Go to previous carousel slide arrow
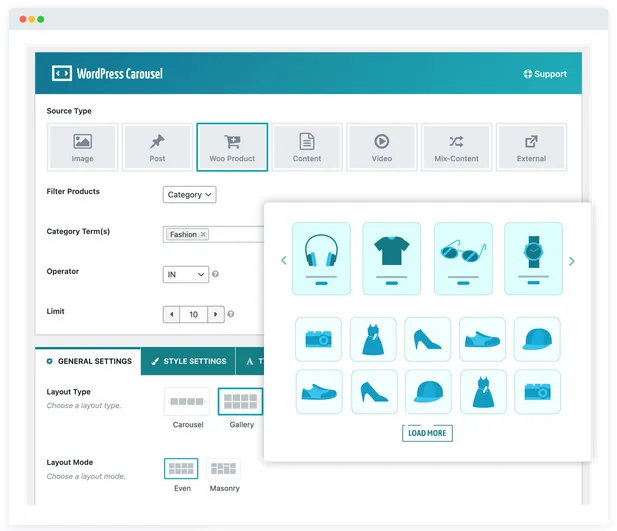The image size is (617, 531). (284, 260)
